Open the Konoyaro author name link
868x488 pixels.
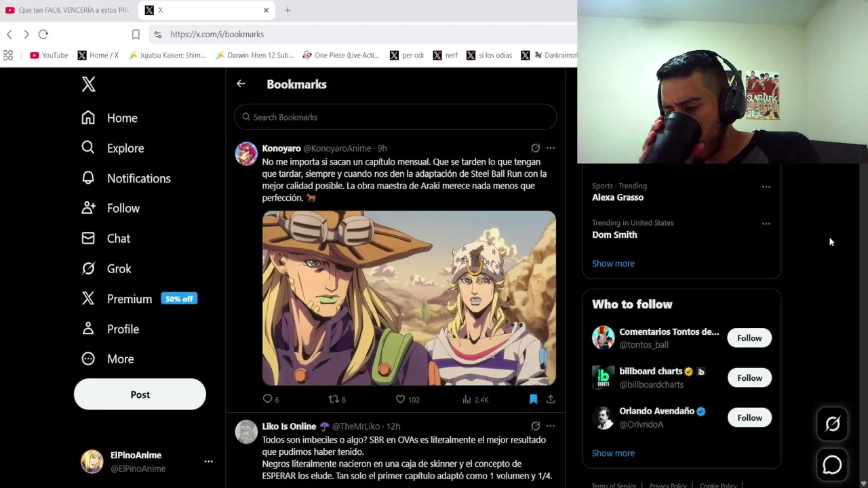point(281,148)
